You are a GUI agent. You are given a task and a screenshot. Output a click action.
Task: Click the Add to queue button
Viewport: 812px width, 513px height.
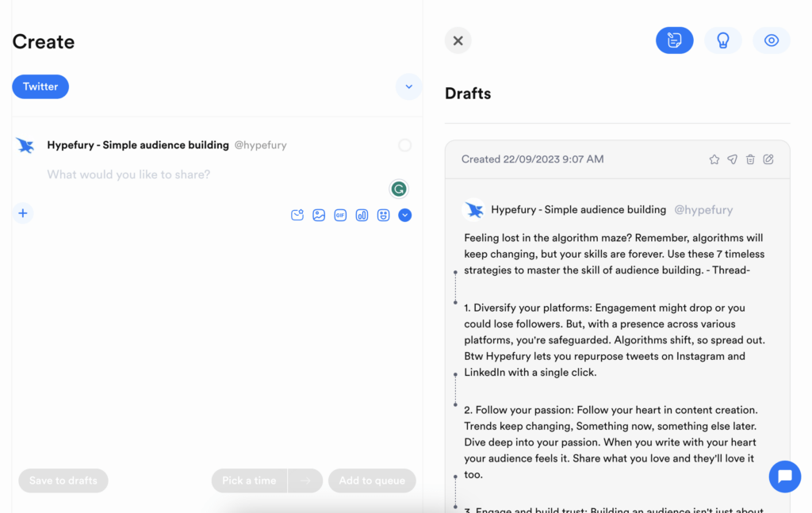[372, 480]
